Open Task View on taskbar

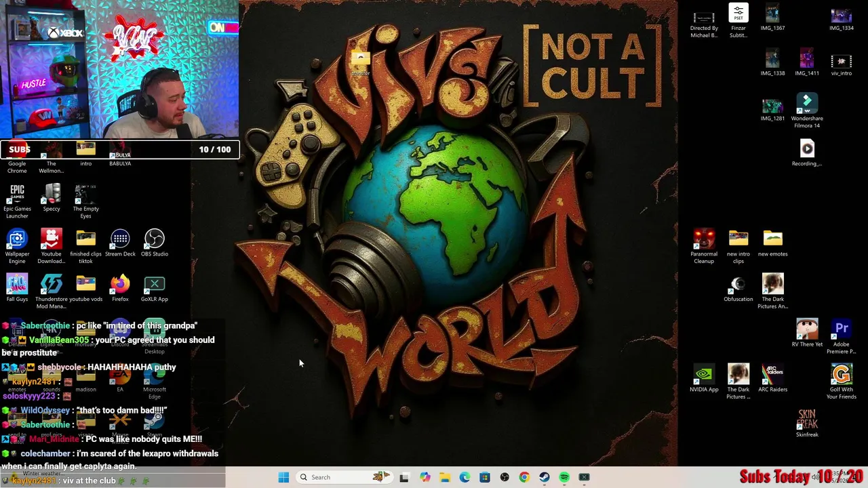(404, 477)
